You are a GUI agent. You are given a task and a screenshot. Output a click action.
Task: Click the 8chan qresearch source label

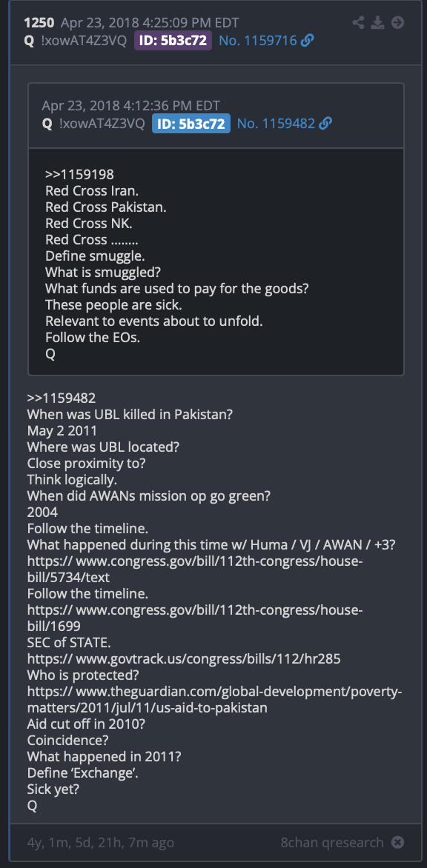coord(332,843)
